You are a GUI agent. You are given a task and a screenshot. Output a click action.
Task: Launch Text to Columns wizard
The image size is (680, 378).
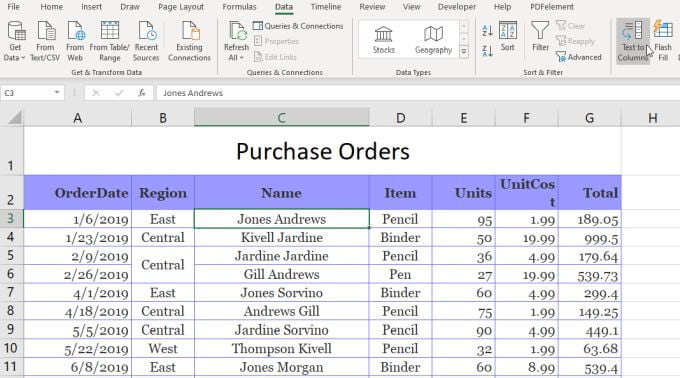coord(633,42)
